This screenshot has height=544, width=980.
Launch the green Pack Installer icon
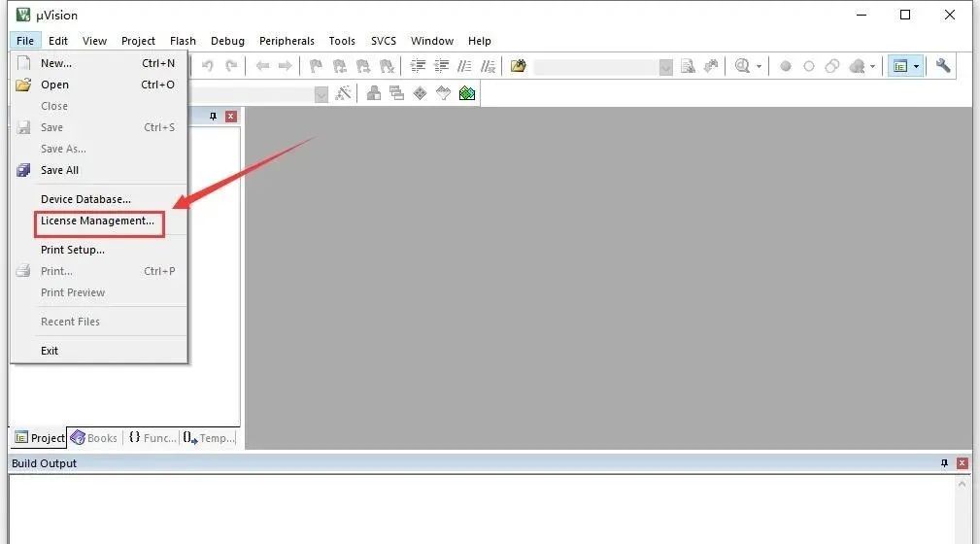[x=467, y=93]
